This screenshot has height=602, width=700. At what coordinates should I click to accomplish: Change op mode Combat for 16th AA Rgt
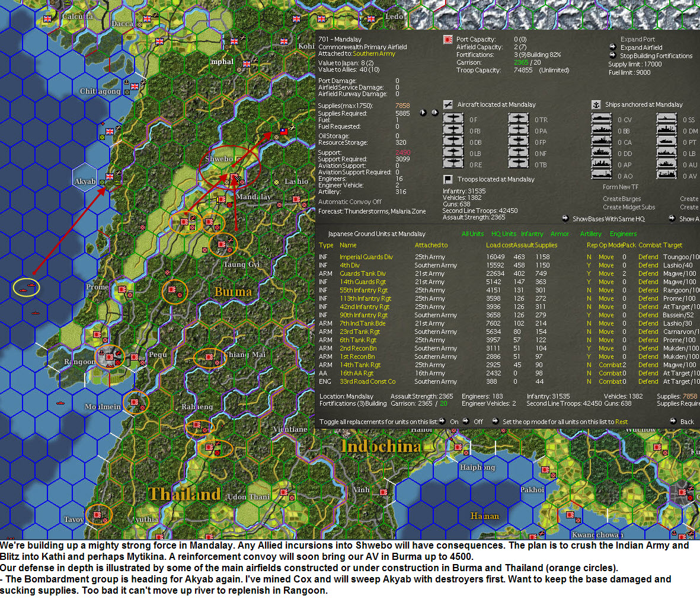[x=610, y=373]
